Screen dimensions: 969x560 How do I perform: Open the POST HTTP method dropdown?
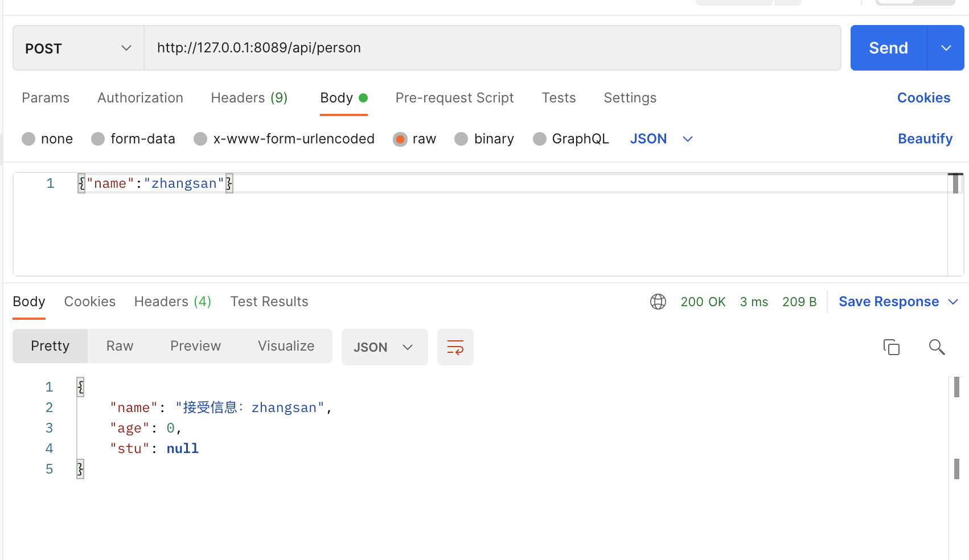tap(78, 48)
